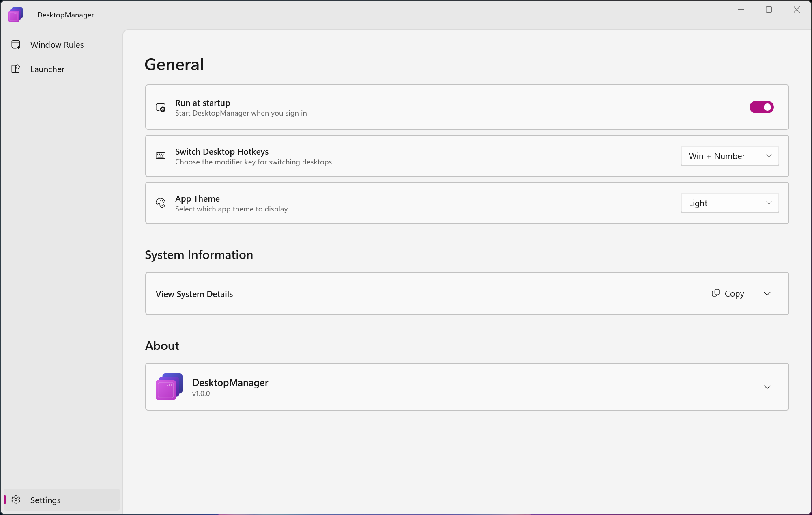Click the View System Details label
812x515 pixels.
(194, 294)
